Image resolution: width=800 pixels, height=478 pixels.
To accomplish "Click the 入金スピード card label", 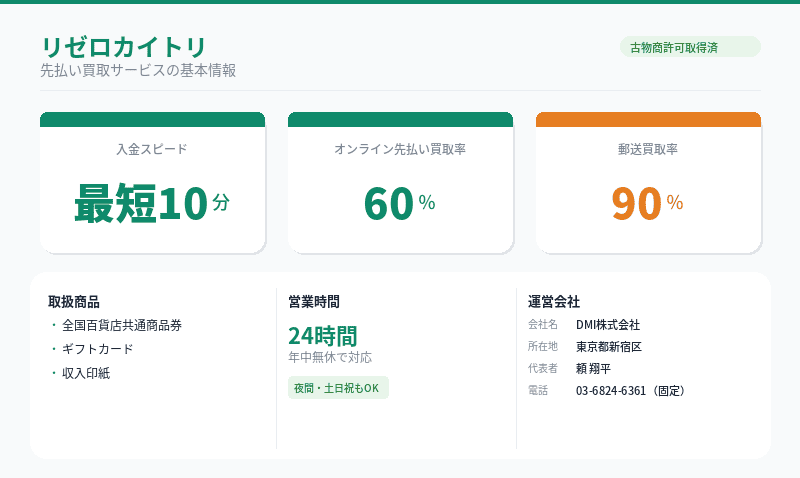I will (152, 149).
